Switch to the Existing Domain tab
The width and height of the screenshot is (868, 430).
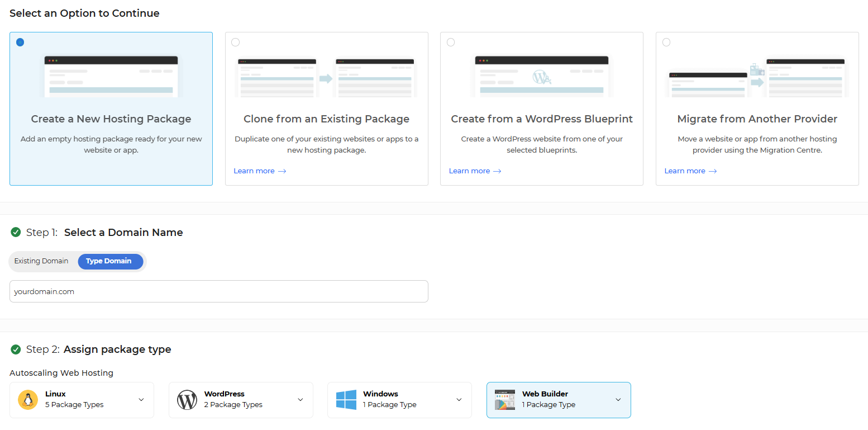pyautogui.click(x=41, y=261)
